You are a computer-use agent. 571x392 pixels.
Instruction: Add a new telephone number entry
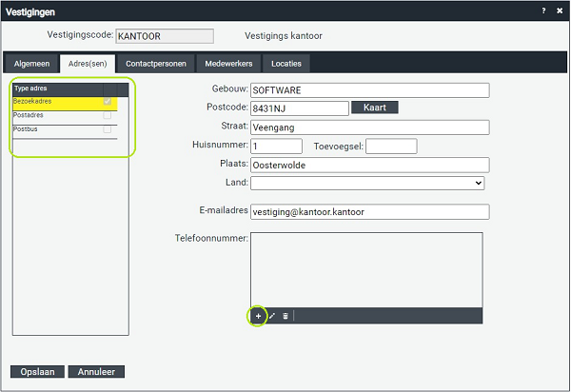tap(258, 316)
